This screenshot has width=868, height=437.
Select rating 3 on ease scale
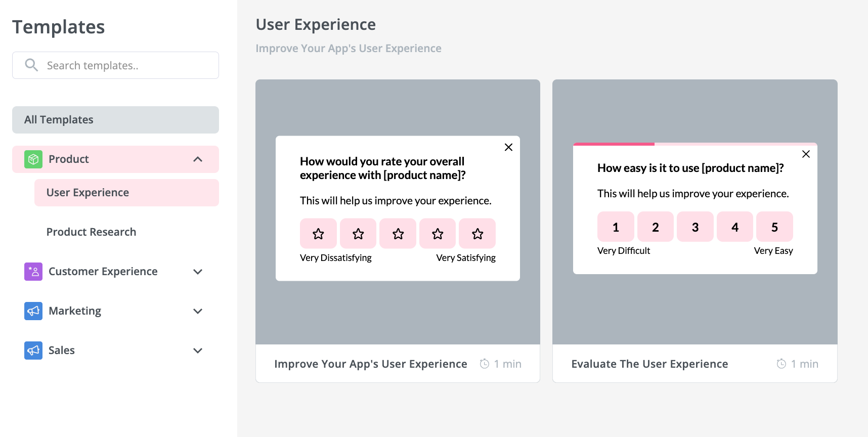click(x=695, y=227)
